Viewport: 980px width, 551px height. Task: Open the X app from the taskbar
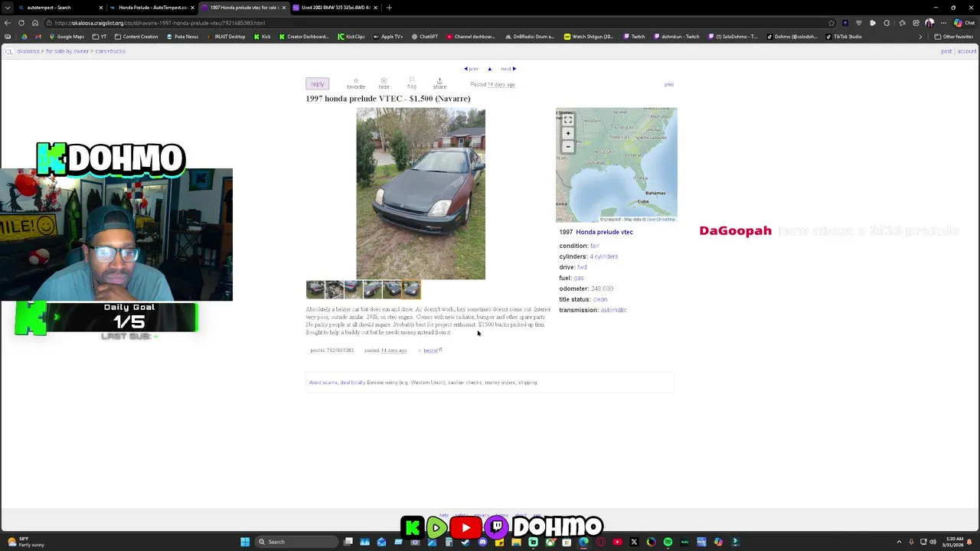coord(634,542)
